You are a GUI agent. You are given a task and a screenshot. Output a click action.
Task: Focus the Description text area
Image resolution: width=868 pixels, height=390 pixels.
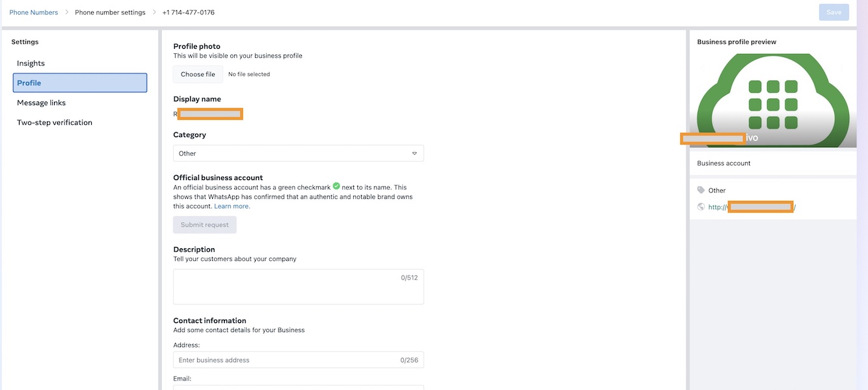click(x=298, y=287)
